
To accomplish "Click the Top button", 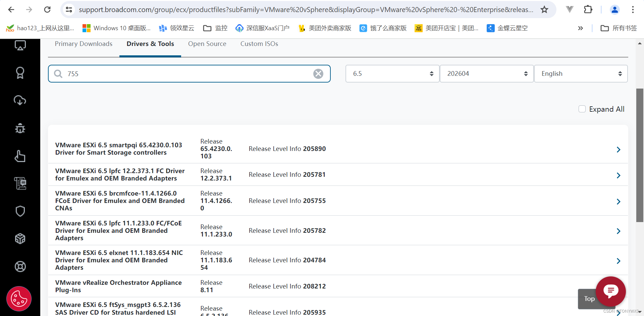I will coord(589,299).
